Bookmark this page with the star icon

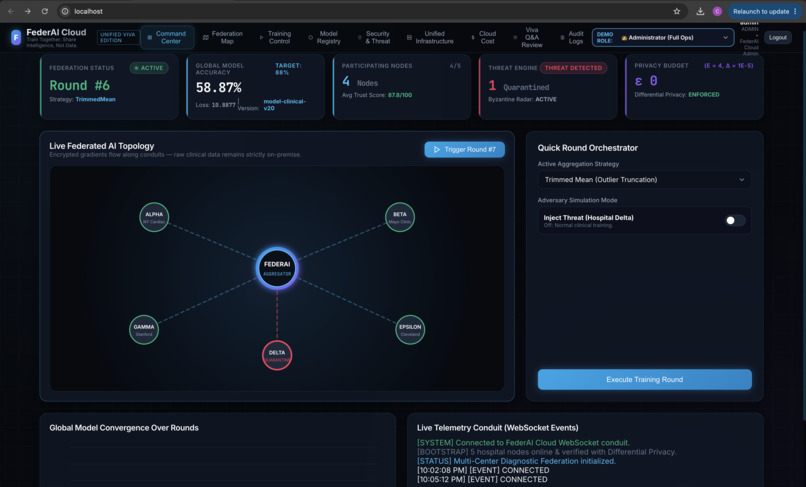click(x=676, y=11)
